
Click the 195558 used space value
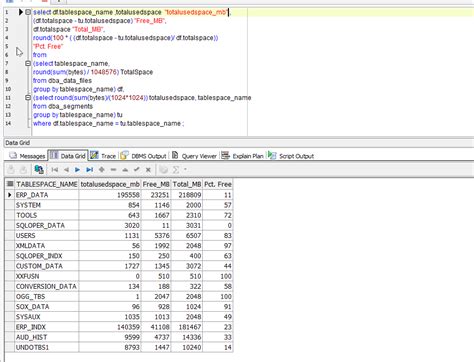pos(110,195)
